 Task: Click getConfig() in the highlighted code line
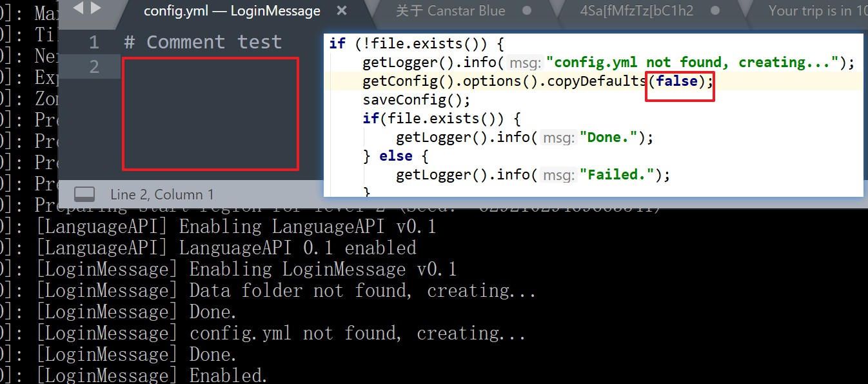[x=400, y=81]
